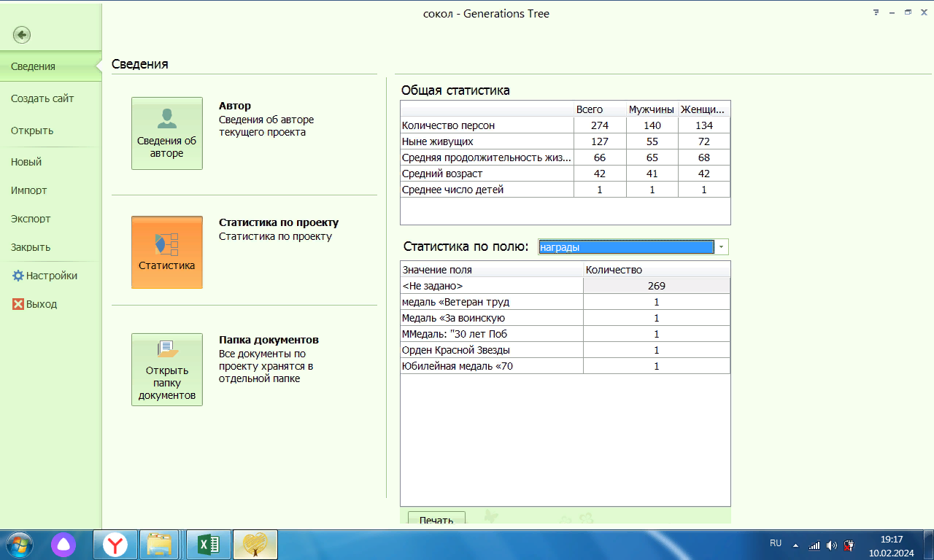Click the награды combo box field
Viewport: 934px width, 560px height.
625,247
